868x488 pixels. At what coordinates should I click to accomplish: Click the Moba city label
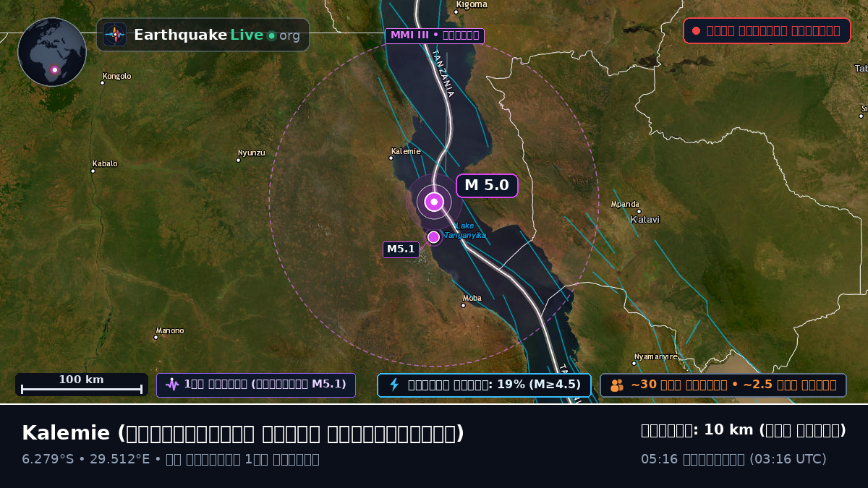point(472,298)
